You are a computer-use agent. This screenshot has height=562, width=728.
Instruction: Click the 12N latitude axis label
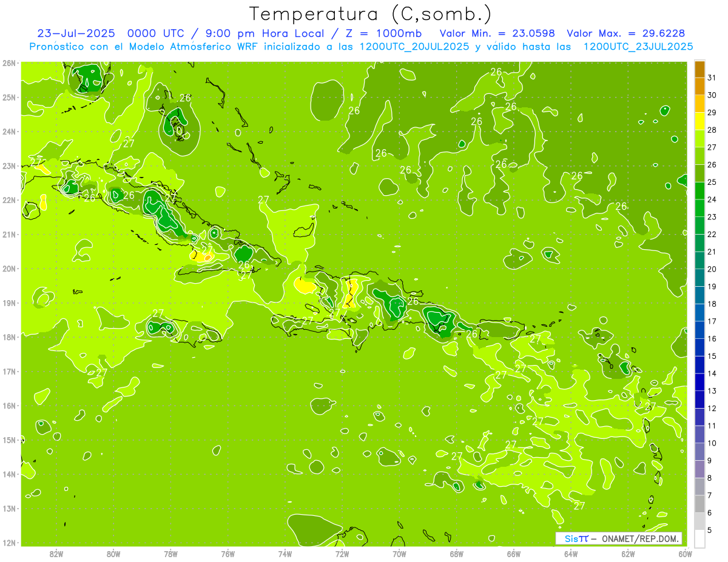coord(9,543)
